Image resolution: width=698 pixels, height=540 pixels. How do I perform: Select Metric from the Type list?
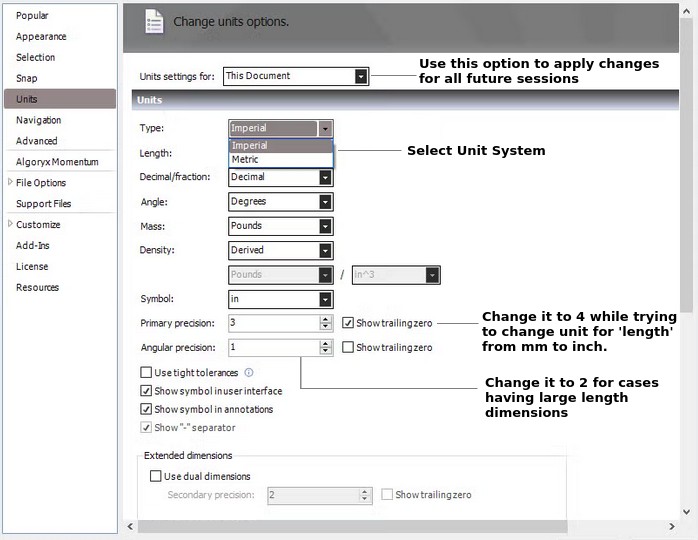click(x=245, y=159)
